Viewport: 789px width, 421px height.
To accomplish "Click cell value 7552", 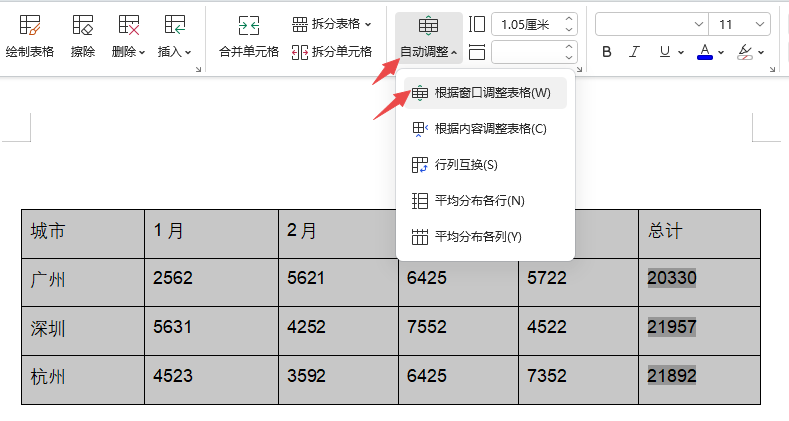I will (427, 327).
